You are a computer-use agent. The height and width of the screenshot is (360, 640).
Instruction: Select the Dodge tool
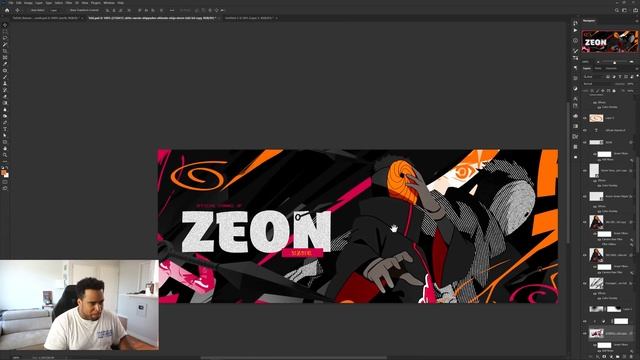tap(5, 116)
